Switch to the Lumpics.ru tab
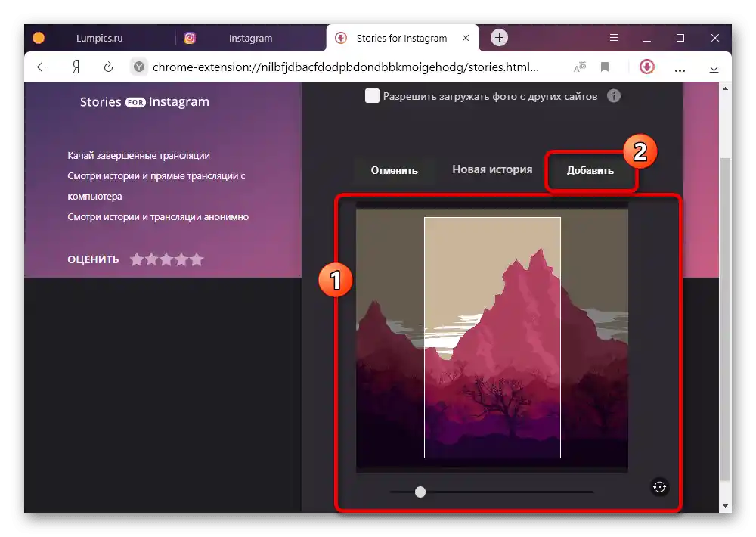 [x=99, y=37]
